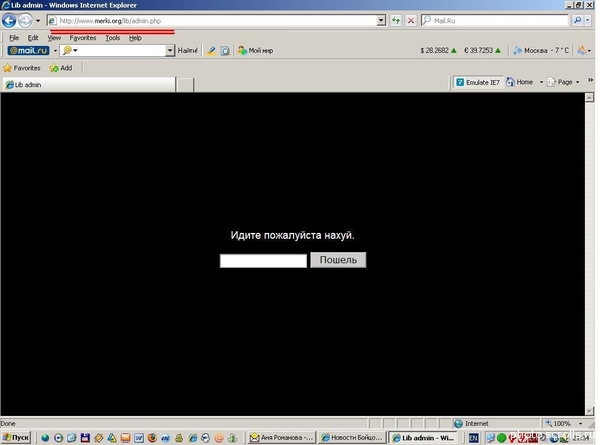Viewport: 600px width, 445px height.
Task: Click the scrollbar up arrow
Action: click(589, 97)
